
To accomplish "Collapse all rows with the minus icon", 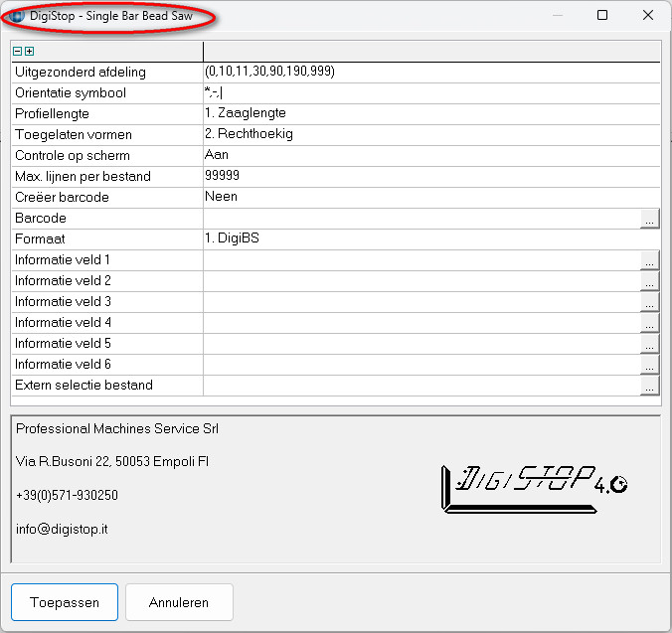I will point(18,52).
